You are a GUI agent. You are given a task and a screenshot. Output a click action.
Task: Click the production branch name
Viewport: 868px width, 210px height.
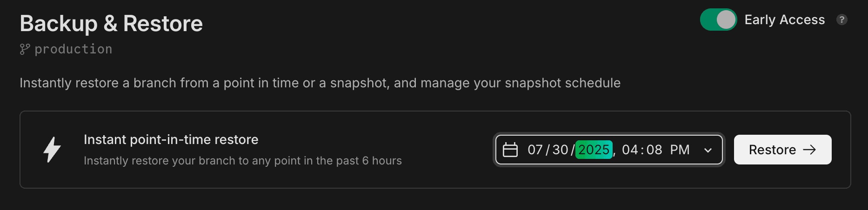pos(73,49)
